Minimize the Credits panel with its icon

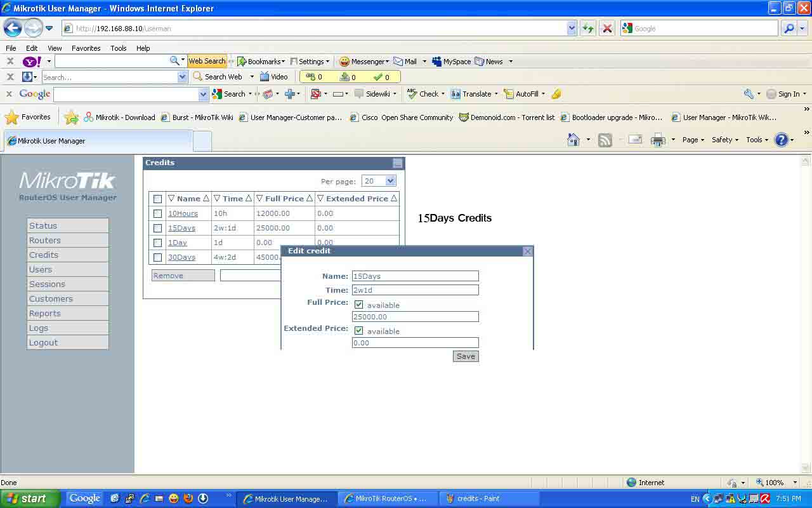pyautogui.click(x=398, y=163)
